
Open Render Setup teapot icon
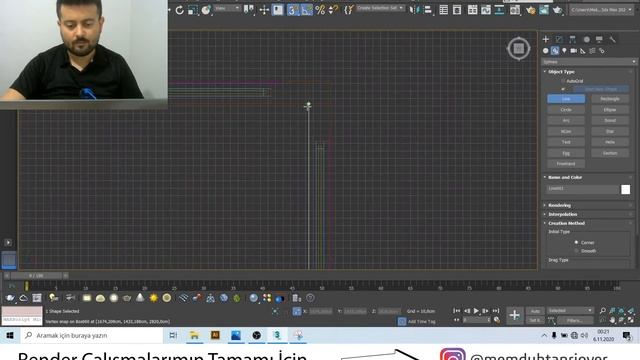[x=530, y=10]
